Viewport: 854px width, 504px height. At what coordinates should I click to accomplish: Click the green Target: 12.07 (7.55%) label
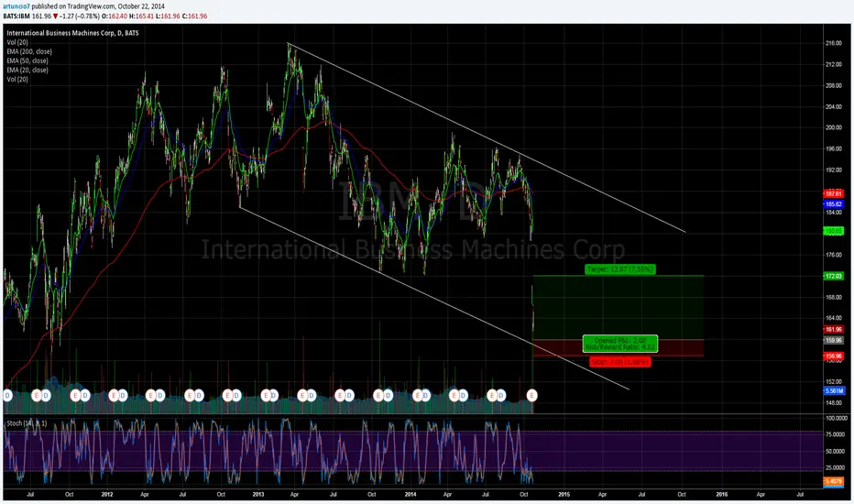pos(619,269)
